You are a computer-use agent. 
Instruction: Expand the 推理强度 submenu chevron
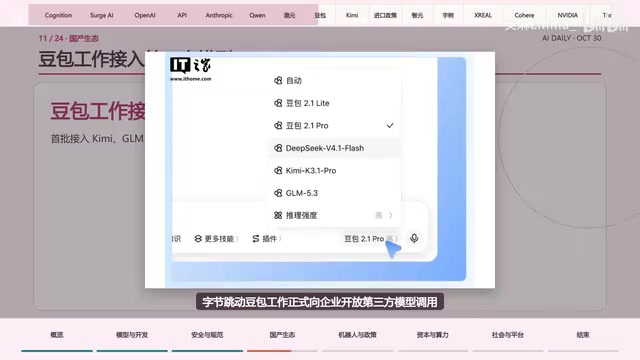pos(391,215)
